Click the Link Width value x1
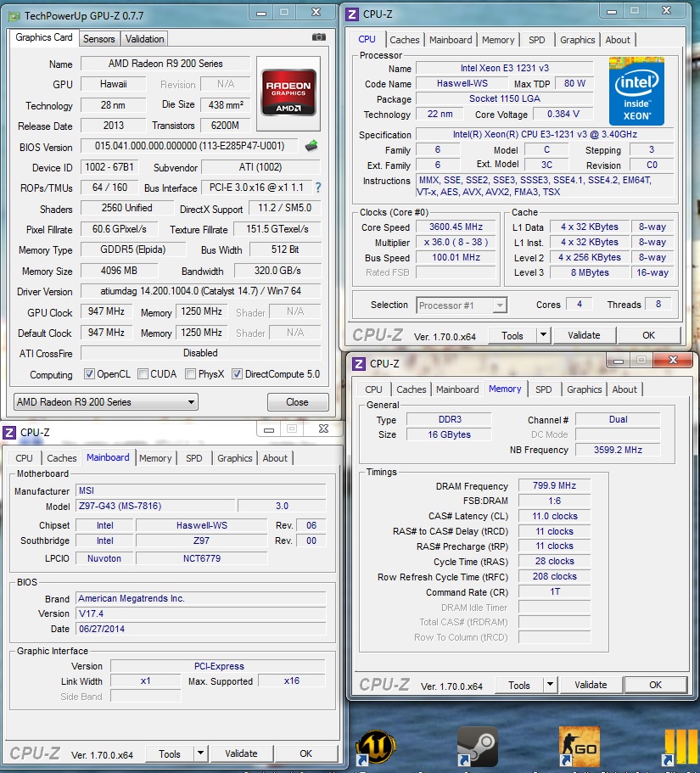Screen dimensions: 700x773 [145, 681]
